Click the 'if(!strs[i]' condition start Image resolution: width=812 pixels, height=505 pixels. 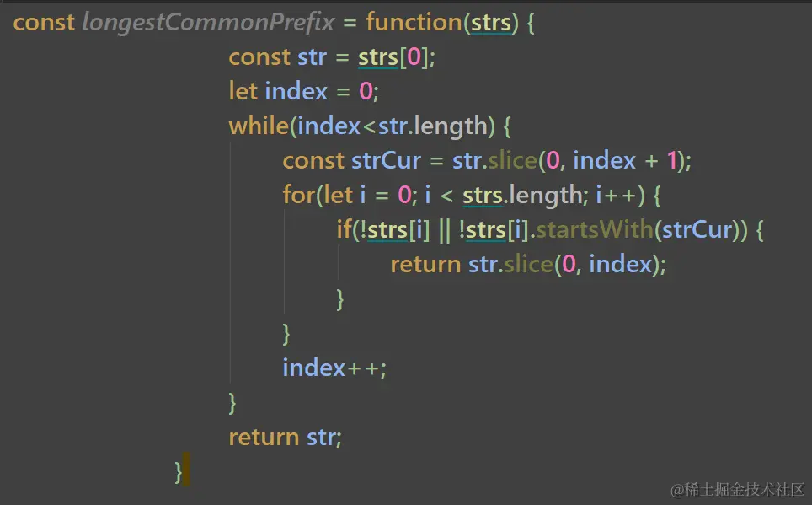point(383,229)
